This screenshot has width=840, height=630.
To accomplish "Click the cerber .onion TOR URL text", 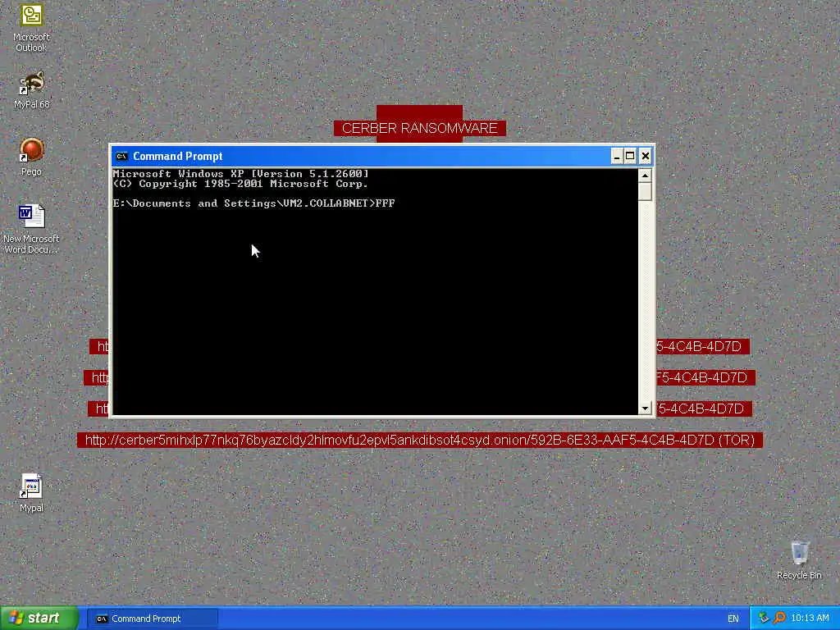I will pyautogui.click(x=419, y=441).
